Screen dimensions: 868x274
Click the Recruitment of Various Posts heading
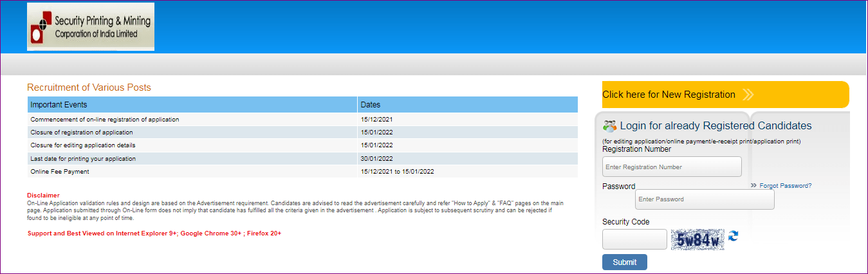[89, 87]
